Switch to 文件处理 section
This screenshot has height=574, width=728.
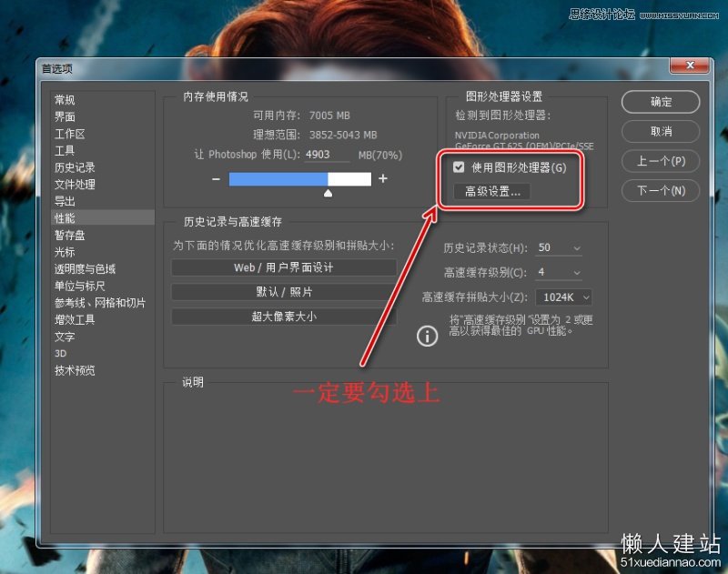(x=75, y=185)
